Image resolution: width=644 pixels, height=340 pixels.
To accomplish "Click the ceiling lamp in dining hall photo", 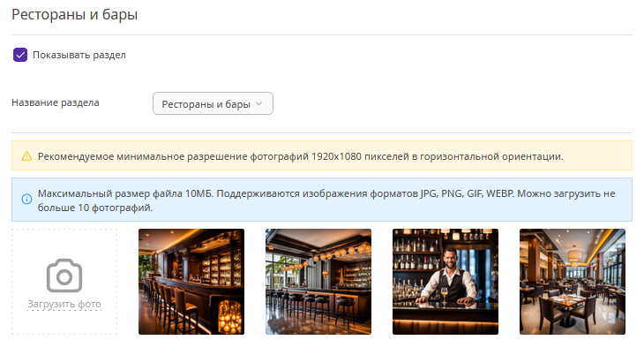I will tap(574, 258).
